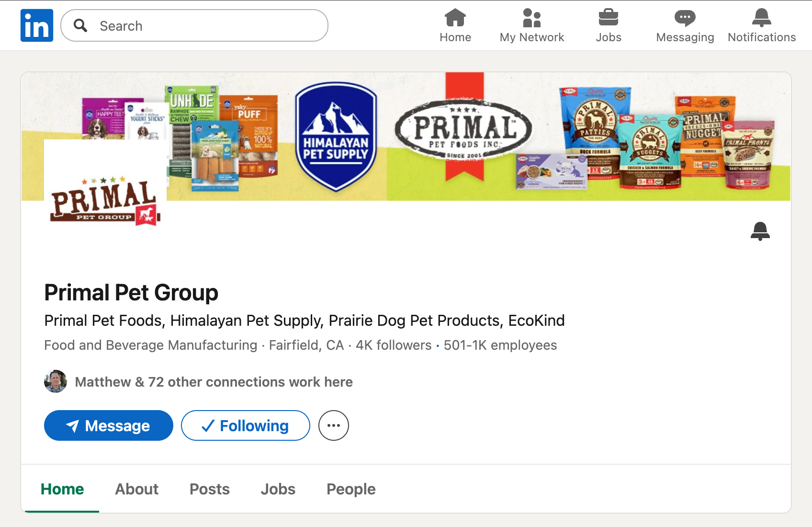Switch to the Posts tab

[x=210, y=489]
